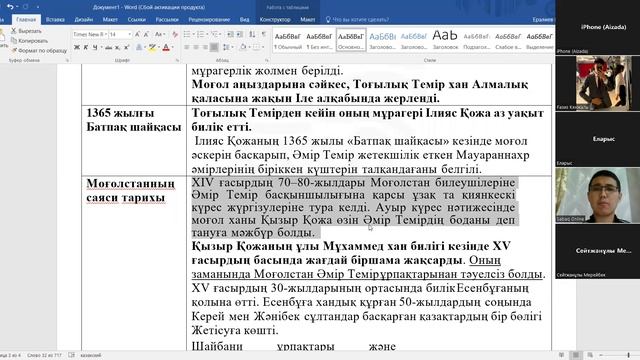Viewport: 640px width, 360px height.
Task: Undo the last action in Word
Action: [10, 7]
